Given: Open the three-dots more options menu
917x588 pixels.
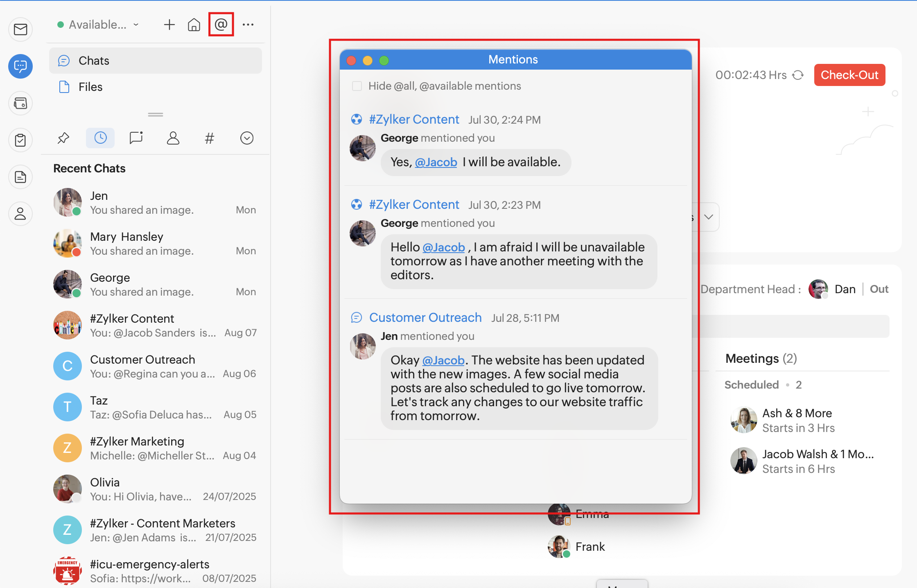Looking at the screenshot, I should tap(248, 25).
